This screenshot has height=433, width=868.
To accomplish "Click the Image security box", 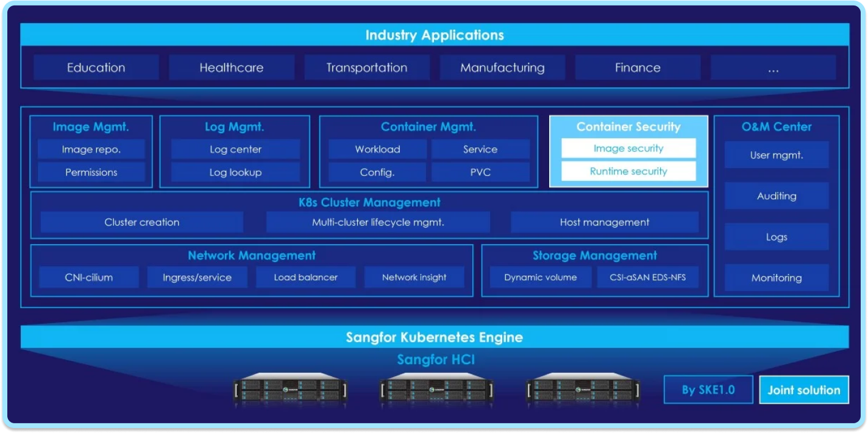I will 628,149.
